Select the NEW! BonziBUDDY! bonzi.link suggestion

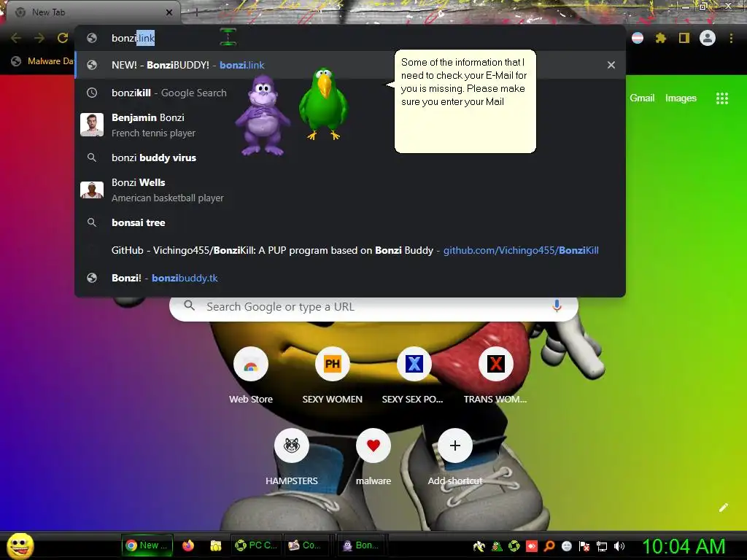(350, 65)
